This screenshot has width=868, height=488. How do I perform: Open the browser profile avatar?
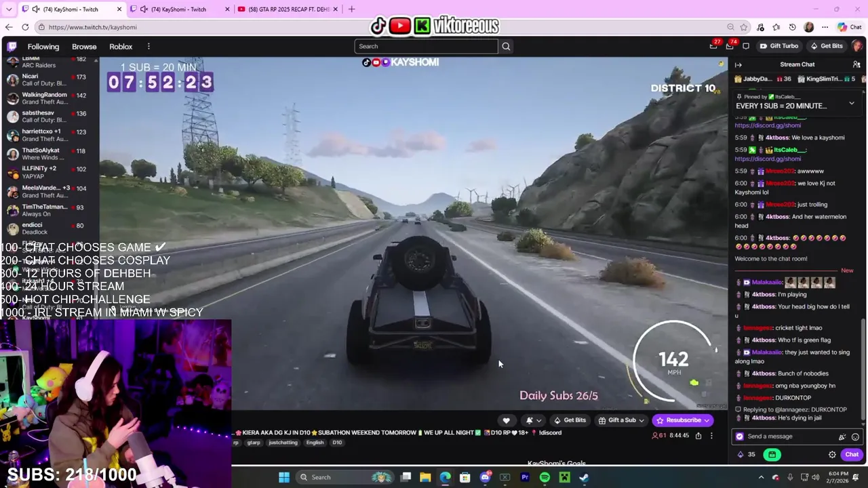[808, 27]
